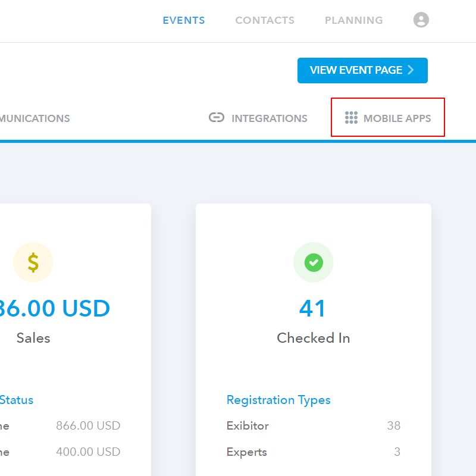476x476 pixels.
Task: Select the Experts registration type row
Action: tap(247, 452)
